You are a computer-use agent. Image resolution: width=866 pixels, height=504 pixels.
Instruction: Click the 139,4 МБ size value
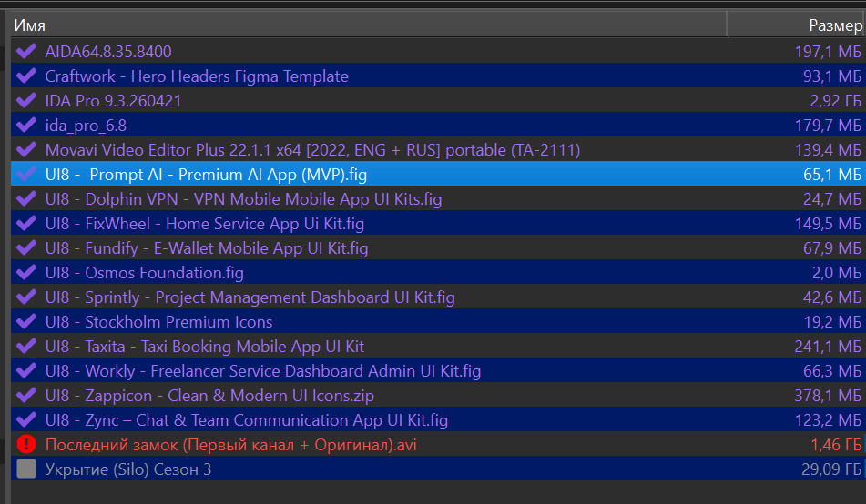click(x=828, y=150)
